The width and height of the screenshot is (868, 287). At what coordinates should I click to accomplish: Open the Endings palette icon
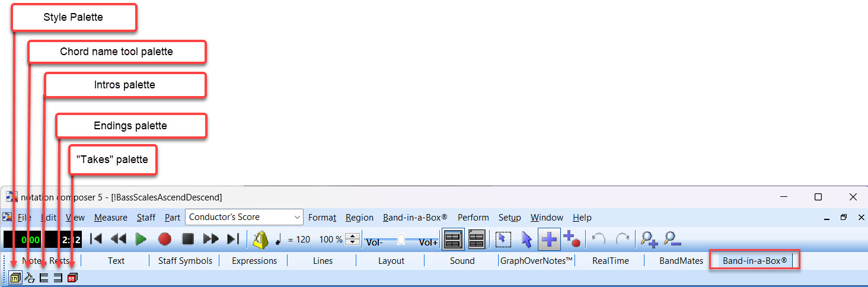(x=58, y=278)
